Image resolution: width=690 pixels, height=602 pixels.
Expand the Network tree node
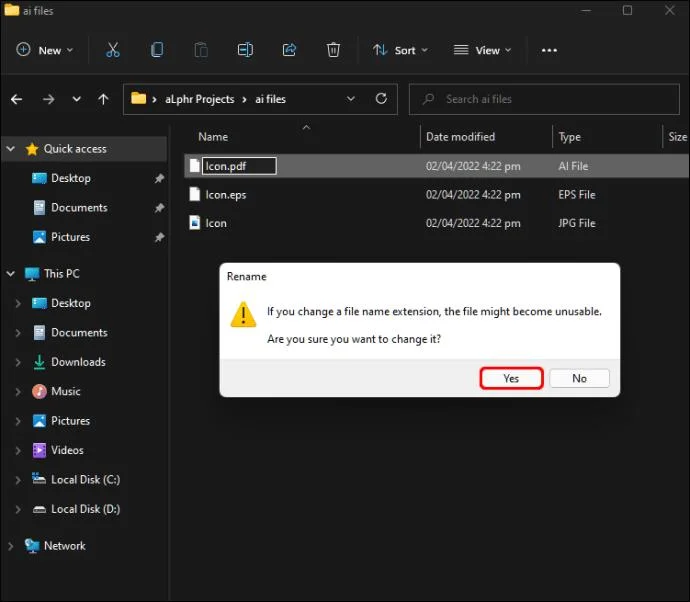tap(11, 546)
